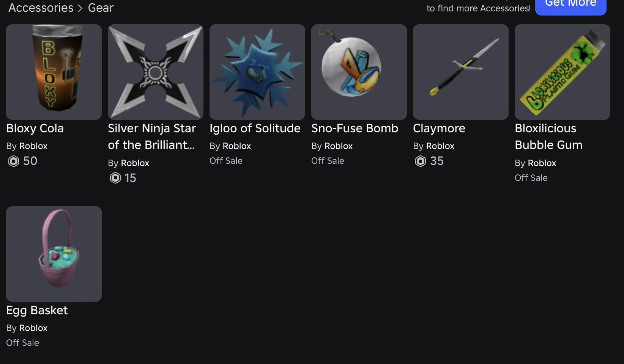The width and height of the screenshot is (624, 364).
Task: Open the Bloxy Cola title link
Action: pos(35,129)
